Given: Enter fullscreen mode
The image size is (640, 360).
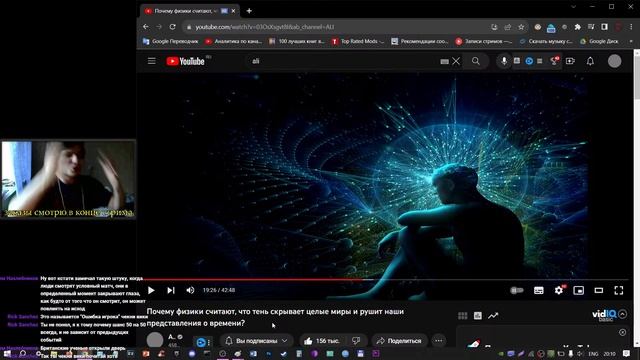Looking at the screenshot, I should (x=619, y=290).
